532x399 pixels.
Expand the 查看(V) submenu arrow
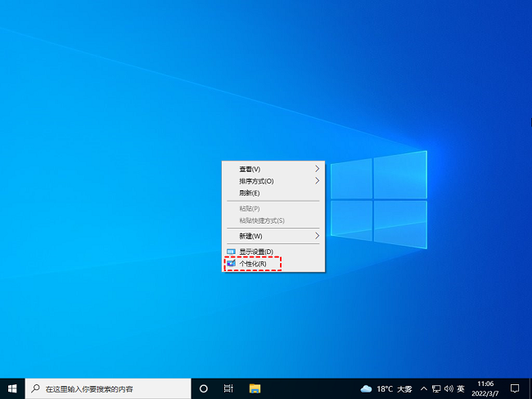(x=318, y=169)
